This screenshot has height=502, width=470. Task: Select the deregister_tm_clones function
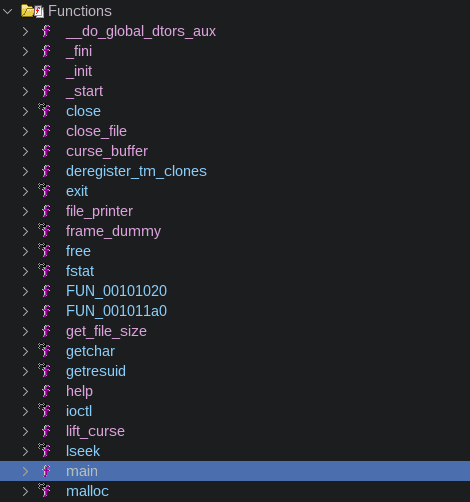pyautogui.click(x=136, y=171)
